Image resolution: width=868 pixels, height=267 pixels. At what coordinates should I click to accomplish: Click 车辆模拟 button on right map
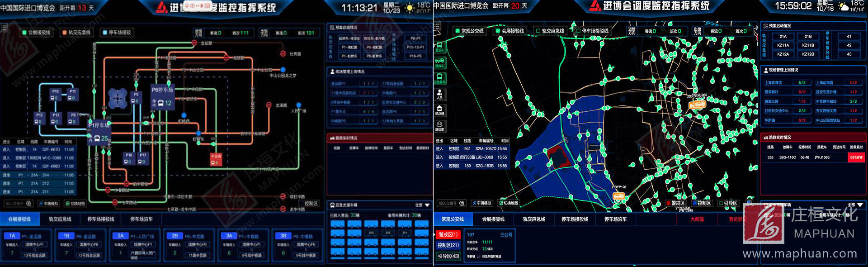click(x=481, y=203)
